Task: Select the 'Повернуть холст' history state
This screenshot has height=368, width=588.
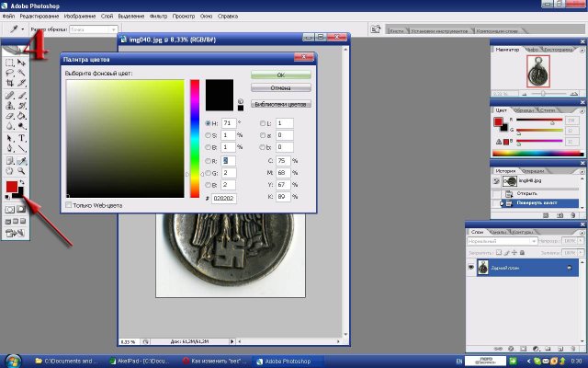Action: click(x=539, y=203)
